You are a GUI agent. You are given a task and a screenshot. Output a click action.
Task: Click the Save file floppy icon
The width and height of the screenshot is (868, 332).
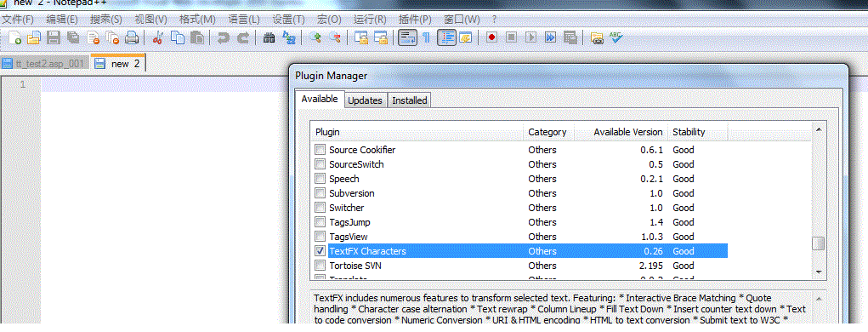click(54, 37)
